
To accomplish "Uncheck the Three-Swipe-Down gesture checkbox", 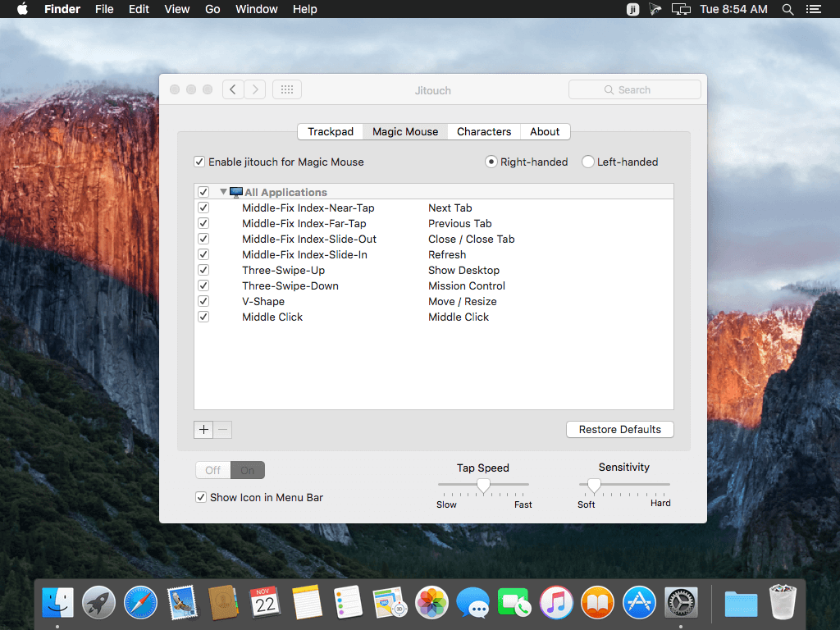I will 203,285.
